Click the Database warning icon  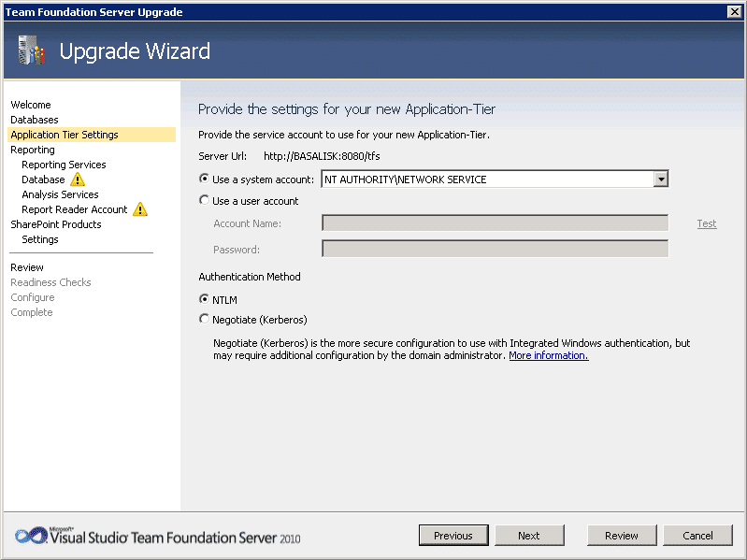pyautogui.click(x=78, y=179)
